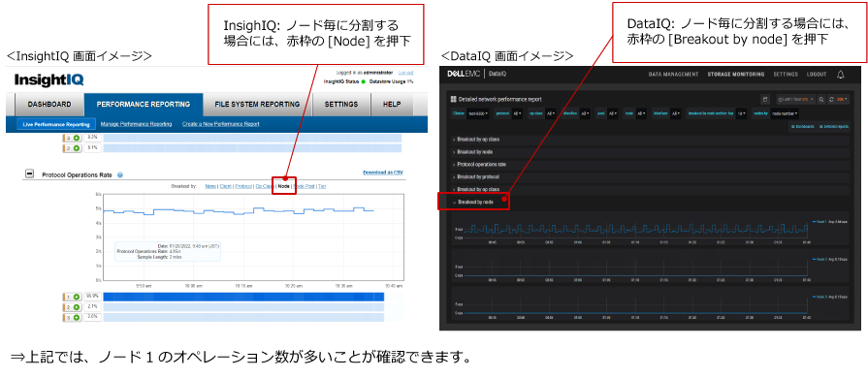Open the pool filter dropdown
The width and height of the screenshot is (868, 378).
click(613, 113)
